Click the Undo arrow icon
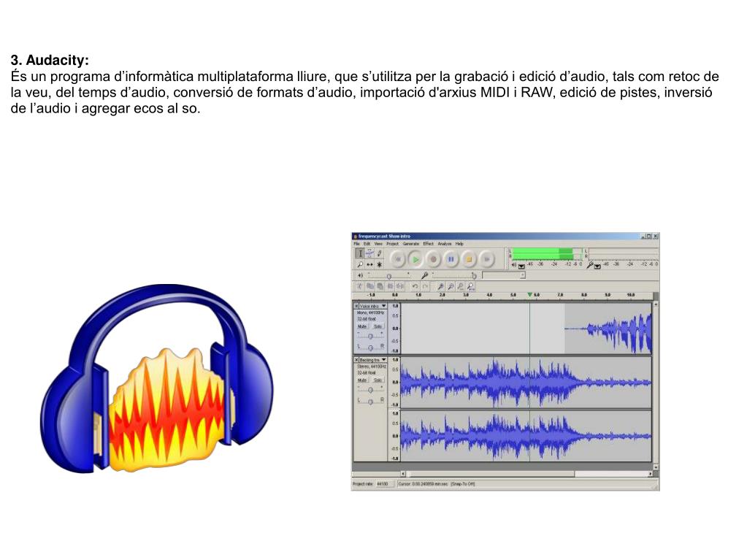Image resolution: width=747 pixels, height=560 pixels. point(415,286)
